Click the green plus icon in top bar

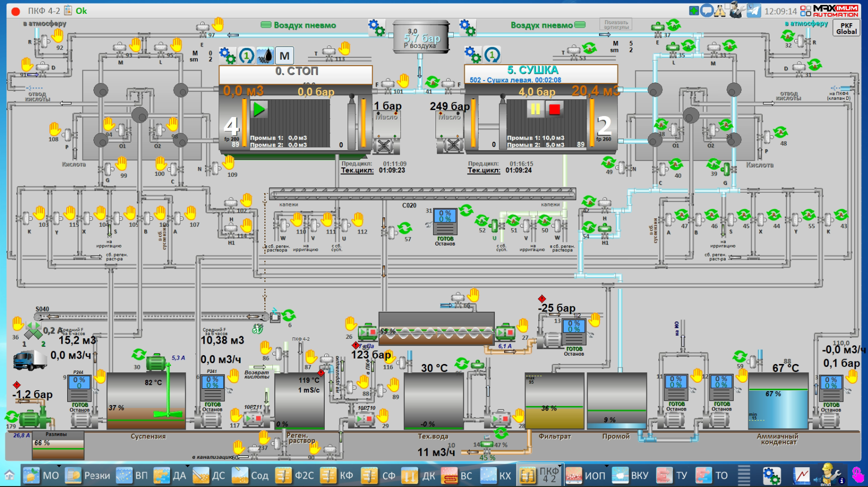(x=694, y=10)
